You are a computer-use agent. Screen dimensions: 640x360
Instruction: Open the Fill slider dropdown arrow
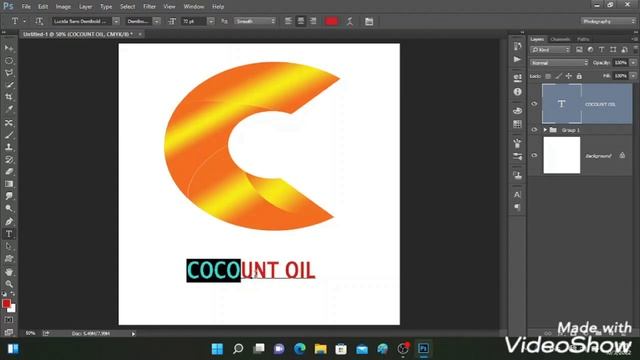[x=633, y=76]
